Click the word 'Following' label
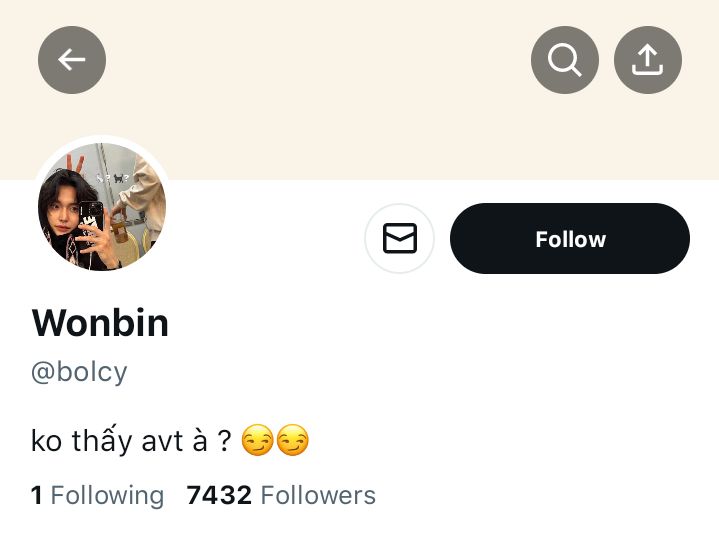The height and width of the screenshot is (542, 719). point(107,495)
